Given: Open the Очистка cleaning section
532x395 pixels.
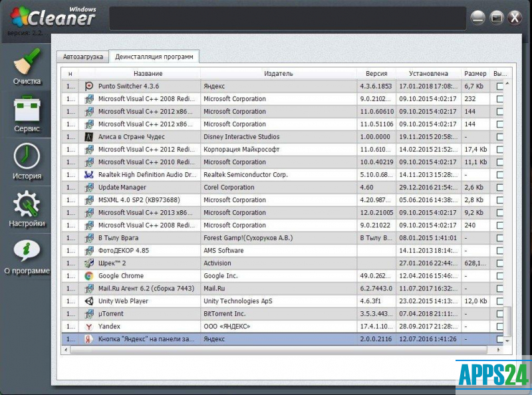Looking at the screenshot, I should tap(27, 67).
